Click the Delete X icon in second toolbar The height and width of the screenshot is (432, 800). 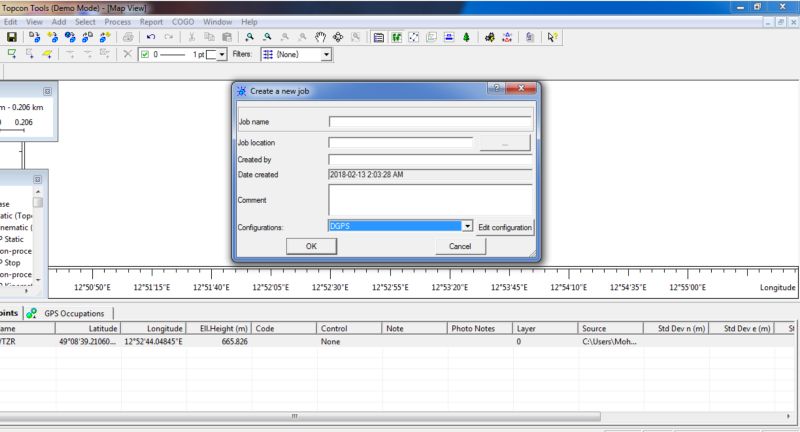pos(128,54)
